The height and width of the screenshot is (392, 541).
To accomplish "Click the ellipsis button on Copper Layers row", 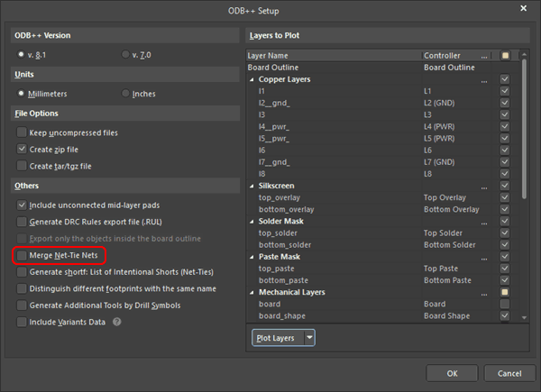I will pyautogui.click(x=484, y=79).
